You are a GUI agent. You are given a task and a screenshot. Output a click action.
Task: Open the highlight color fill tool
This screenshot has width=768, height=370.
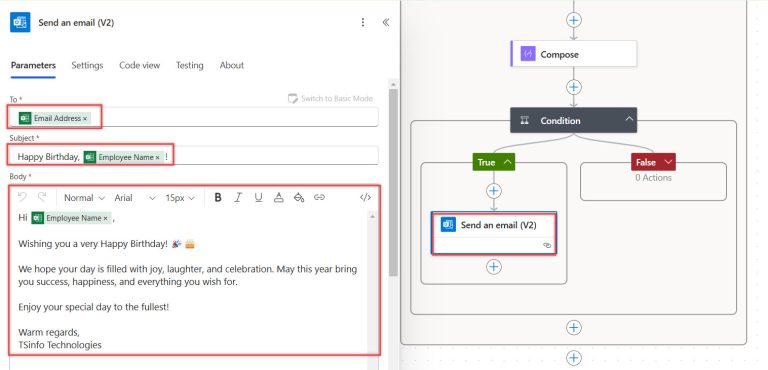point(299,197)
